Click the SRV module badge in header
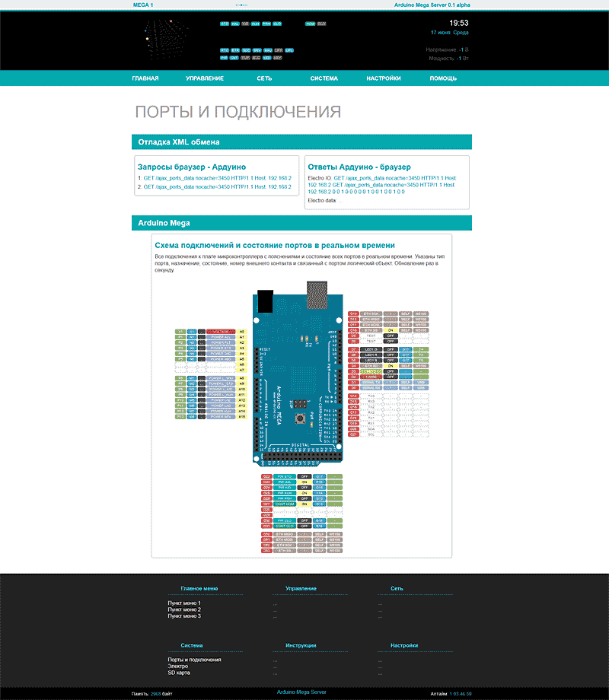The width and height of the screenshot is (609, 700). (257, 50)
